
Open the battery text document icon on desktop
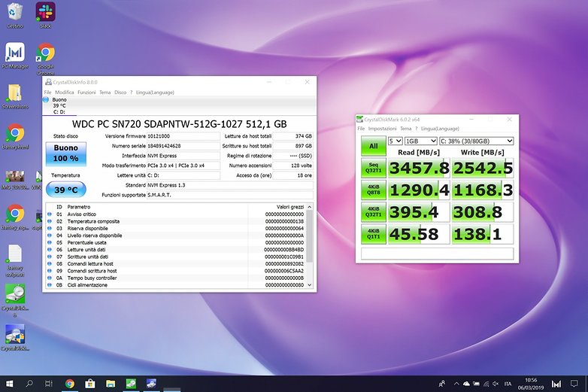pos(15,260)
